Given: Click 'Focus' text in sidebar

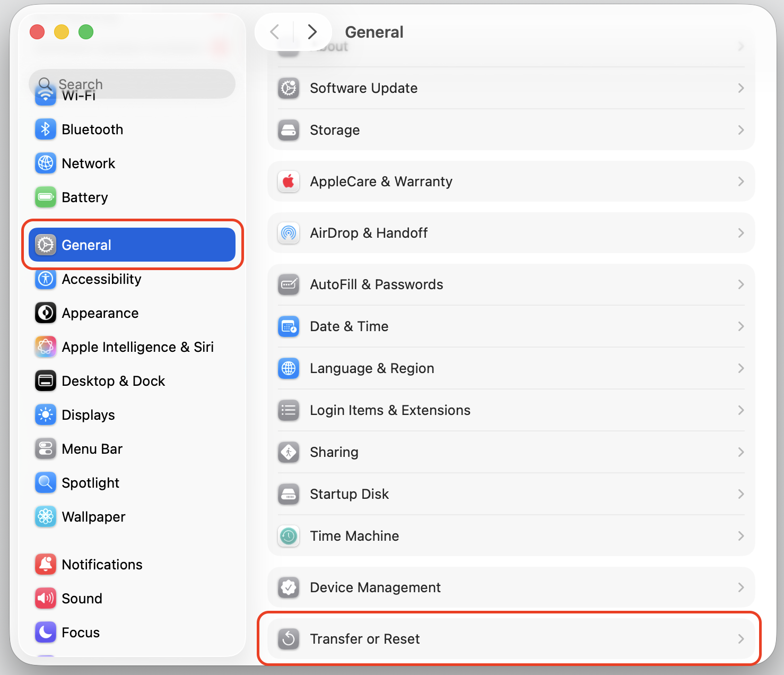Looking at the screenshot, I should [x=81, y=633].
